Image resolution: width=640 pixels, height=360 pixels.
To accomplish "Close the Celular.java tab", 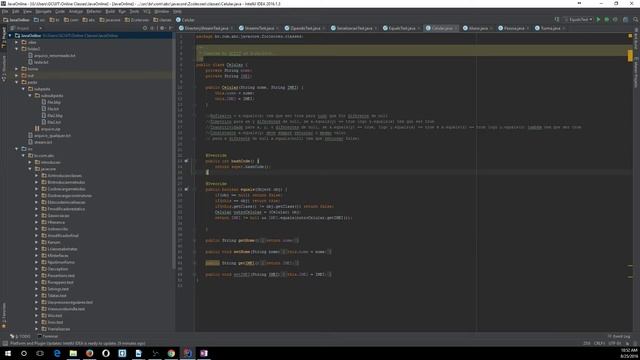I will pos(456,28).
